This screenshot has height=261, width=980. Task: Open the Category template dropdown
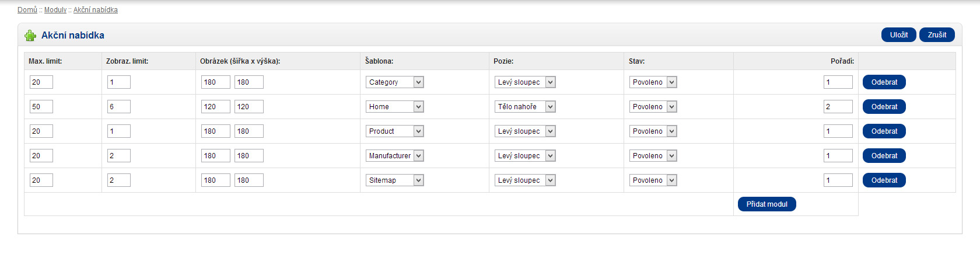[x=395, y=82]
